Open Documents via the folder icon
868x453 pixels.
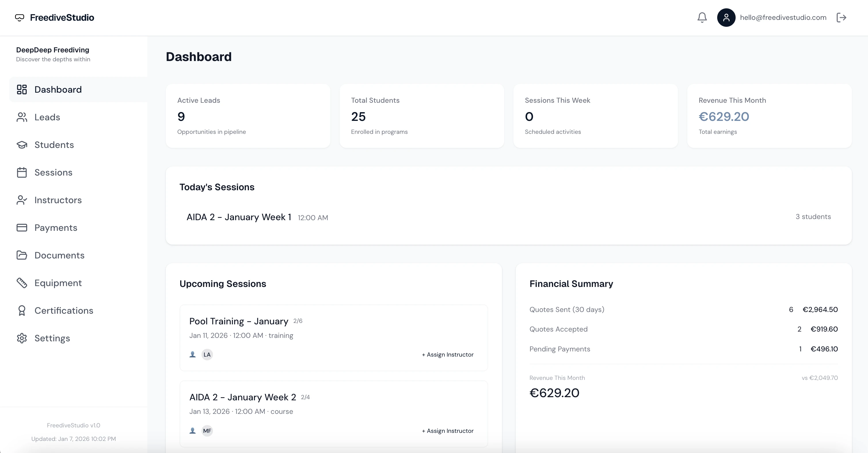click(22, 255)
